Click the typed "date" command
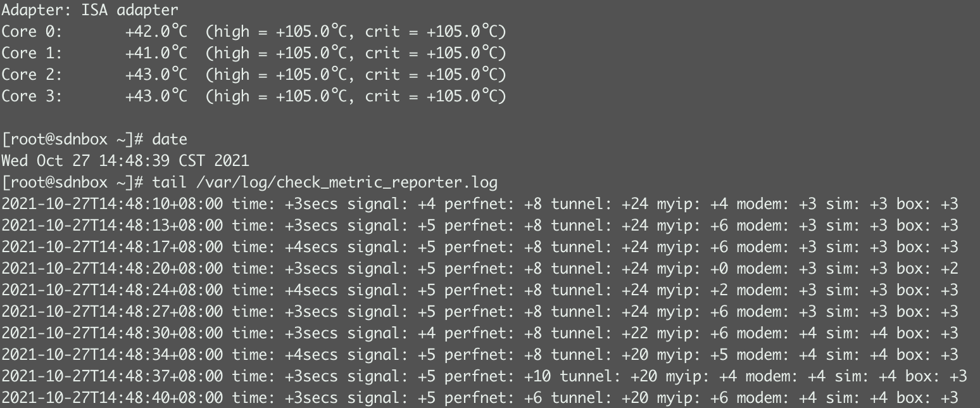The image size is (980, 408). click(169, 139)
